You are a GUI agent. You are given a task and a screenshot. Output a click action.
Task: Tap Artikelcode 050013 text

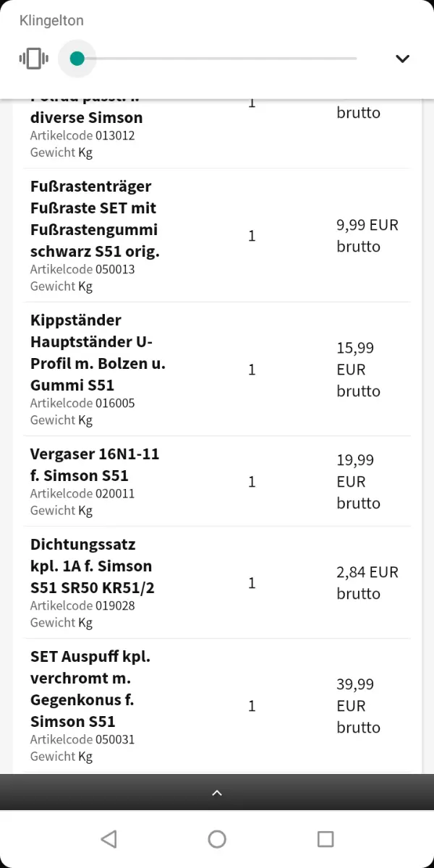pos(82,269)
